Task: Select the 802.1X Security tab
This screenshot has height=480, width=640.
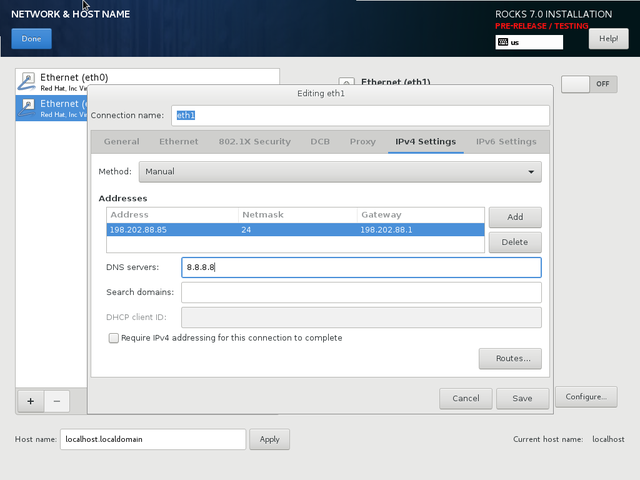Action: coord(254,142)
